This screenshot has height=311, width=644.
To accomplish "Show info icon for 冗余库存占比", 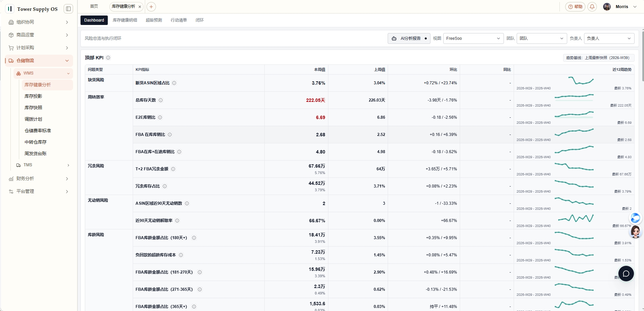I will (165, 186).
